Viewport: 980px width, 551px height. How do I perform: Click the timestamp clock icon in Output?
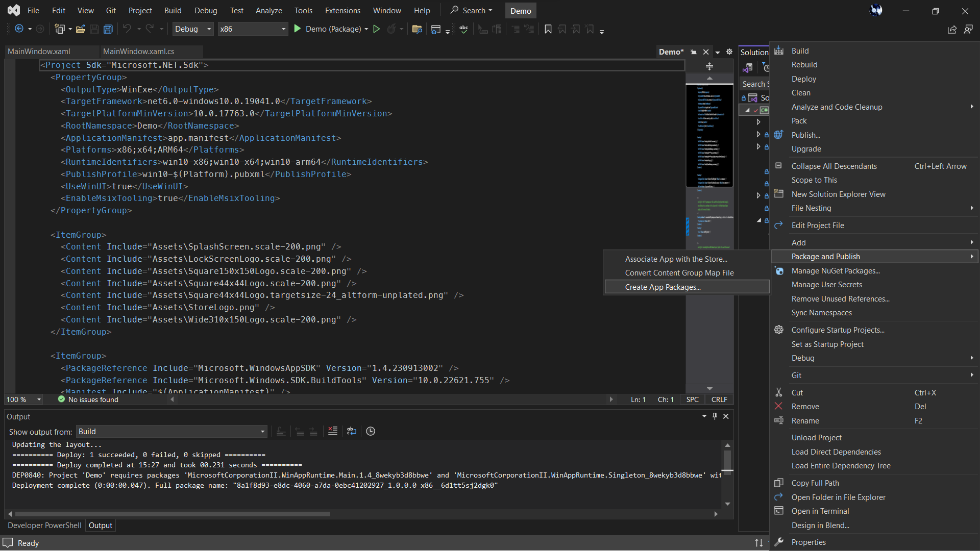click(371, 431)
